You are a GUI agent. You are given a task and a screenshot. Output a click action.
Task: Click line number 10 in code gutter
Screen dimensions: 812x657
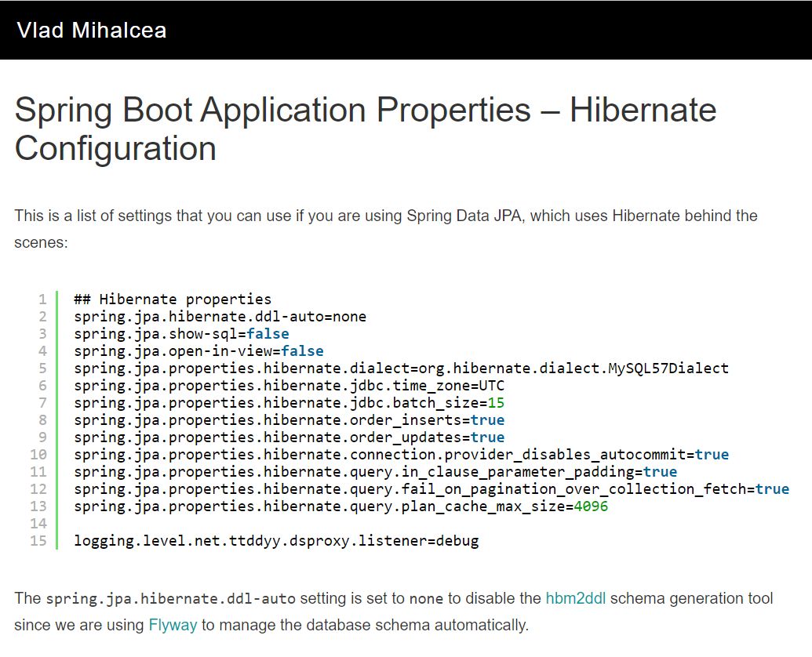(x=38, y=454)
